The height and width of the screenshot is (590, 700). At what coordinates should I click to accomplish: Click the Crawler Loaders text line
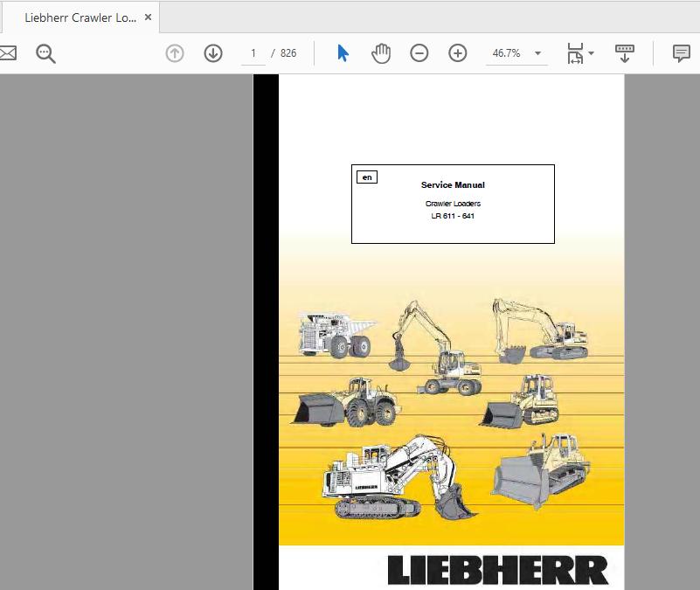(453, 204)
